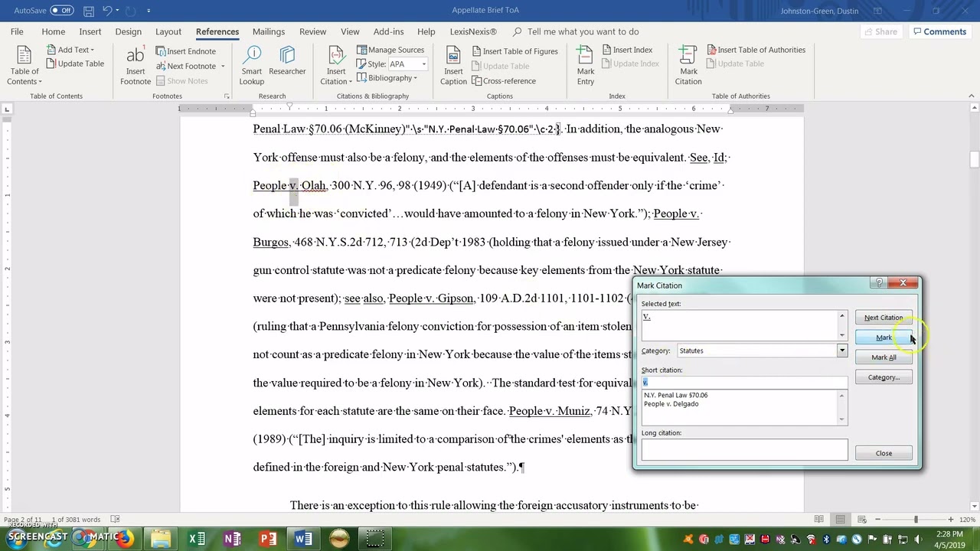Open the Table of Contents gallery
The width and height of the screenshot is (980, 551).
point(24,66)
